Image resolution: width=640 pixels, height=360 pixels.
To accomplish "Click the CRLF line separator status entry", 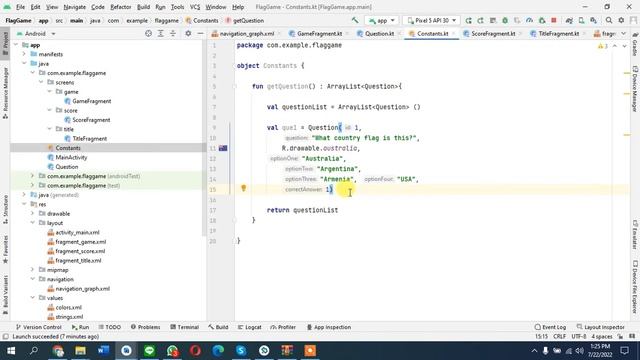I will pyautogui.click(x=559, y=336).
